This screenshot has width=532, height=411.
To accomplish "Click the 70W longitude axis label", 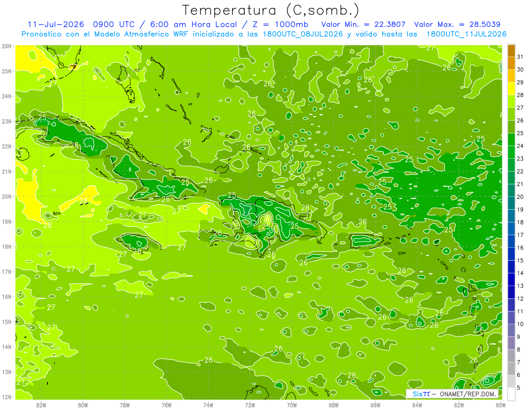I will point(292,405).
